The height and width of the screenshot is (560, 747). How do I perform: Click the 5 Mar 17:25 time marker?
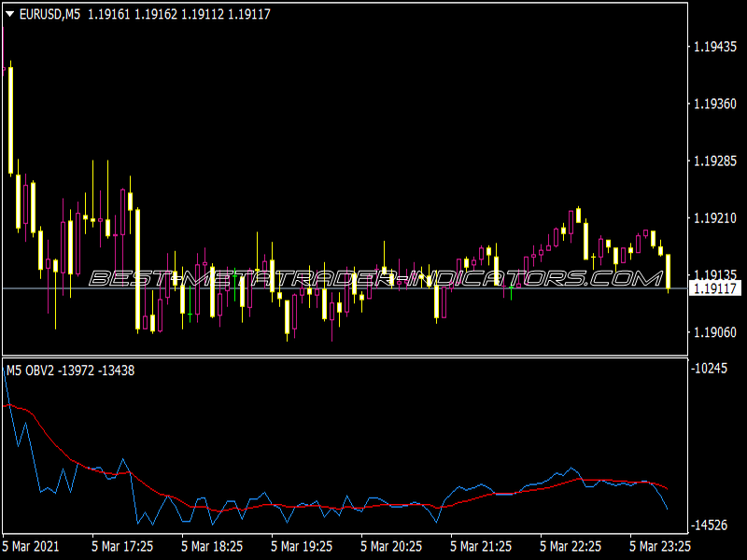[x=122, y=546]
